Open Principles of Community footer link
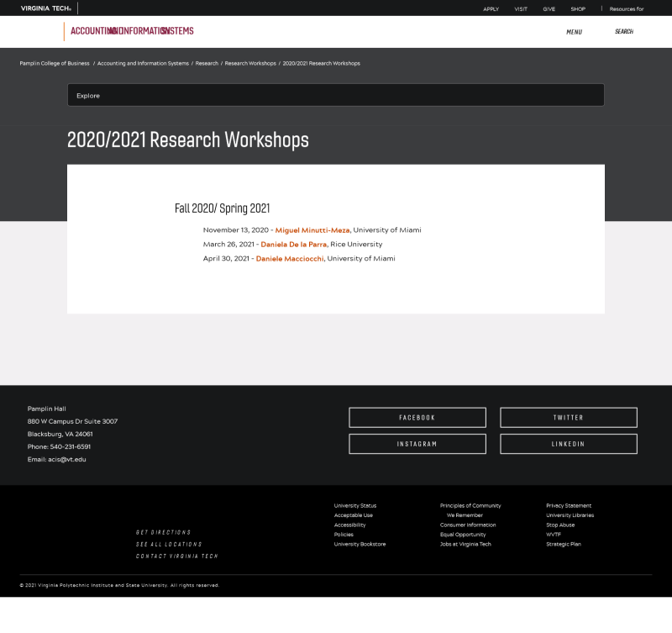The width and height of the screenshot is (672, 633). pyautogui.click(x=470, y=505)
